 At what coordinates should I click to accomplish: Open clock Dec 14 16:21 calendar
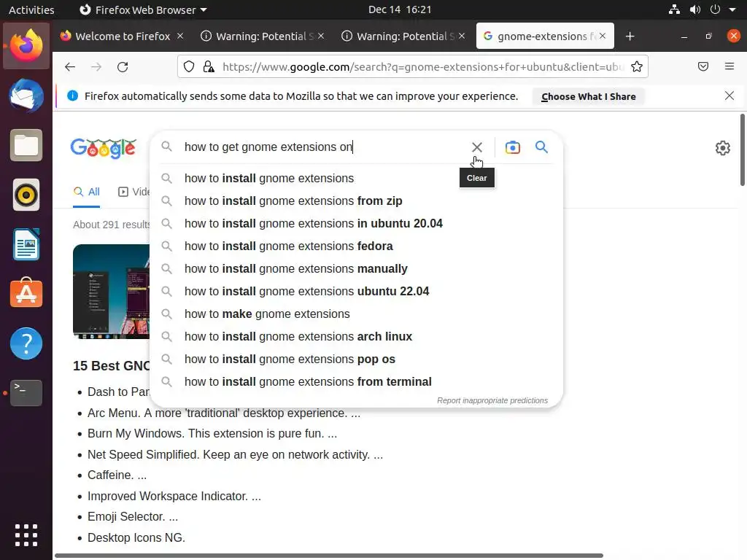pyautogui.click(x=400, y=9)
